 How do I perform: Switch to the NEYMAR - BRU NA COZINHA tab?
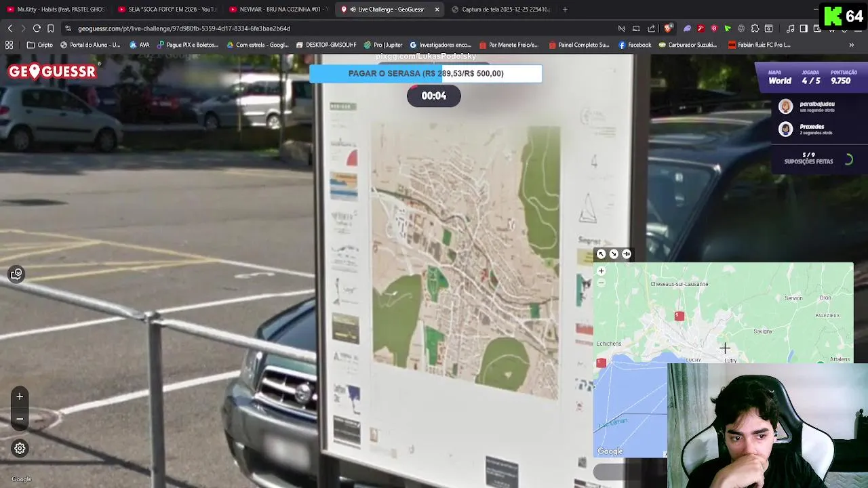(x=278, y=9)
